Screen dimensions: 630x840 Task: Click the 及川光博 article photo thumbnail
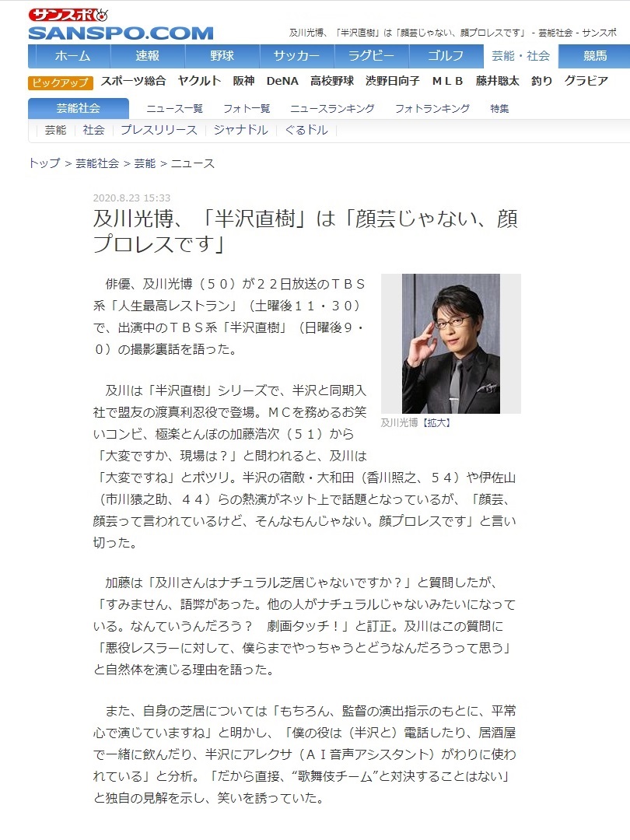click(x=451, y=344)
